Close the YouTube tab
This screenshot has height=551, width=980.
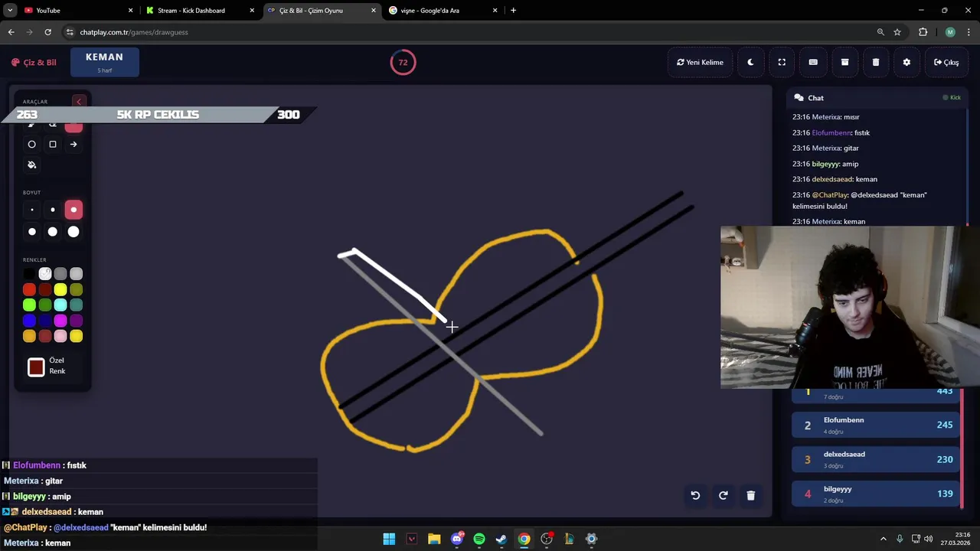click(x=130, y=10)
